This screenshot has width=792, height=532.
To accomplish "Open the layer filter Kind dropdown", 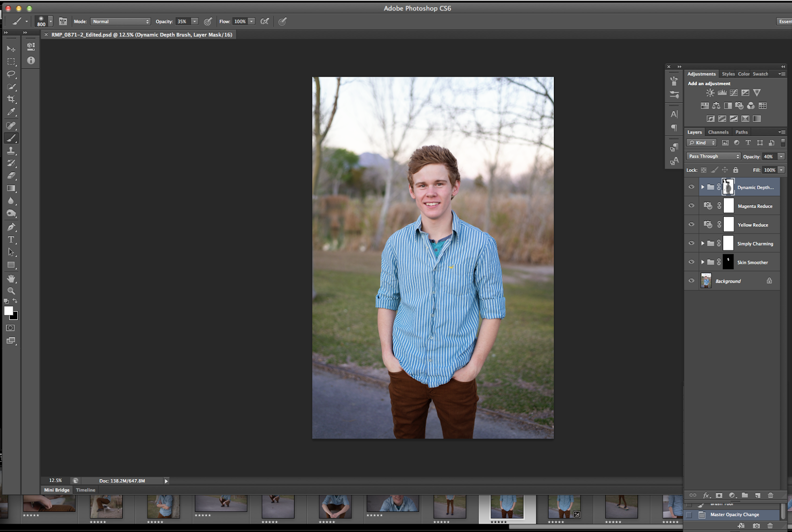I will pos(701,143).
